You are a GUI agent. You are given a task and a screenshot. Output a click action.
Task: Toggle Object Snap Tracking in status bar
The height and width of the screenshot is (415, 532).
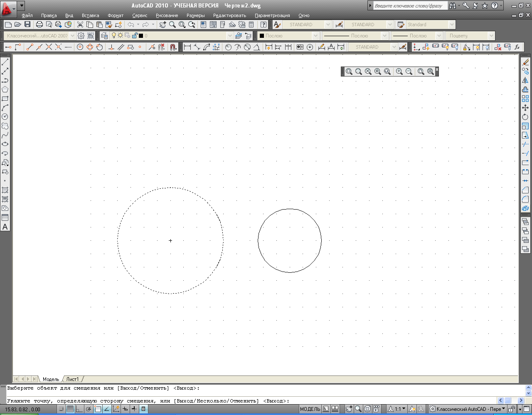[x=107, y=409]
